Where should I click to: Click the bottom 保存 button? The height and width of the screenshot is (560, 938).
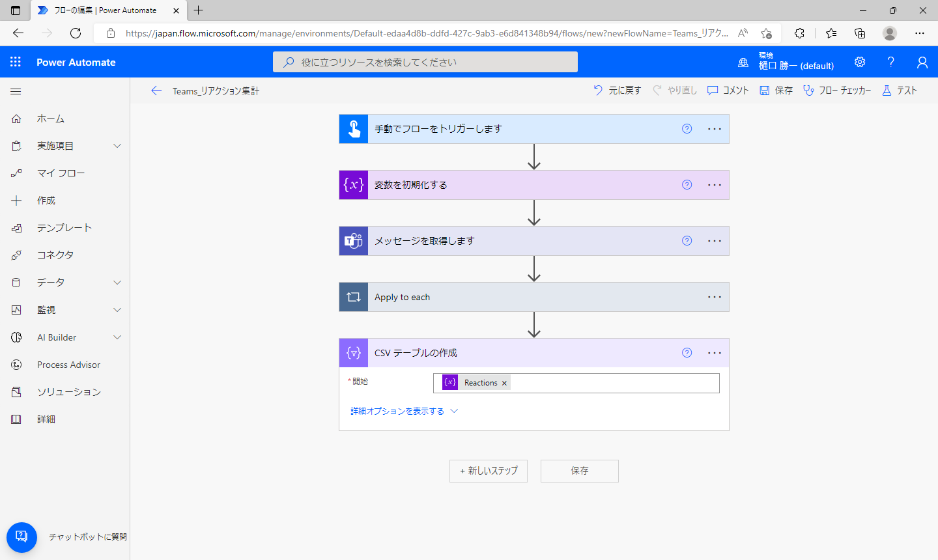tap(580, 471)
